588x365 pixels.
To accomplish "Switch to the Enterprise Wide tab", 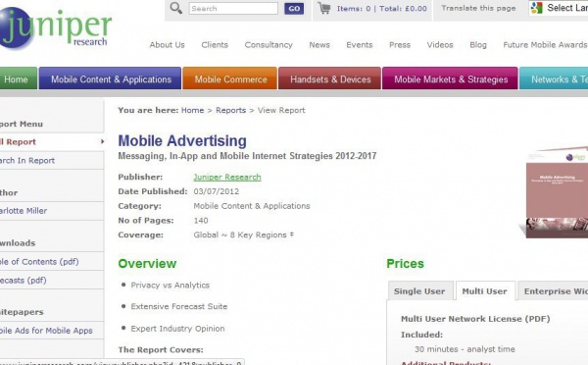I will pos(553,291).
